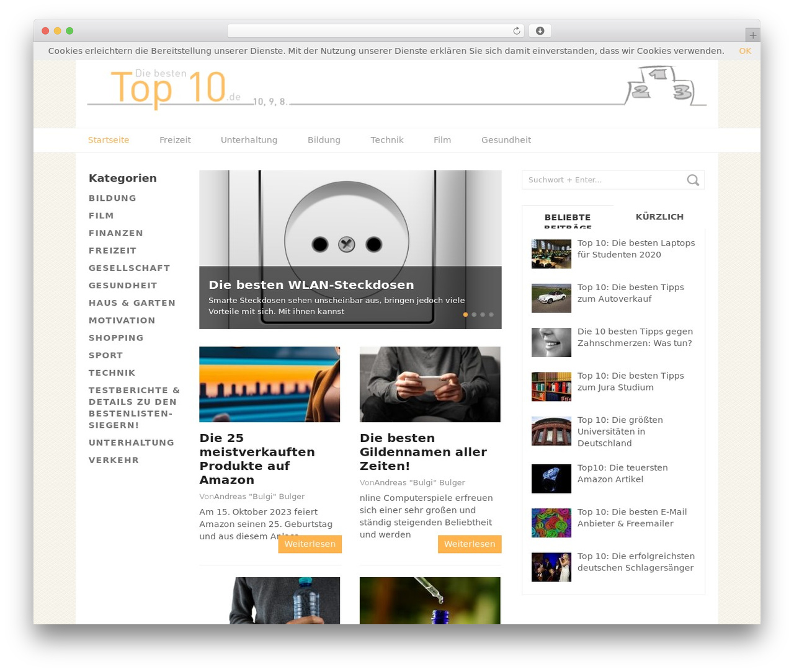Viewport: 794px width, 672px height.
Task: Open the WLAN-Steckdosen slider headline
Action: pos(311,285)
